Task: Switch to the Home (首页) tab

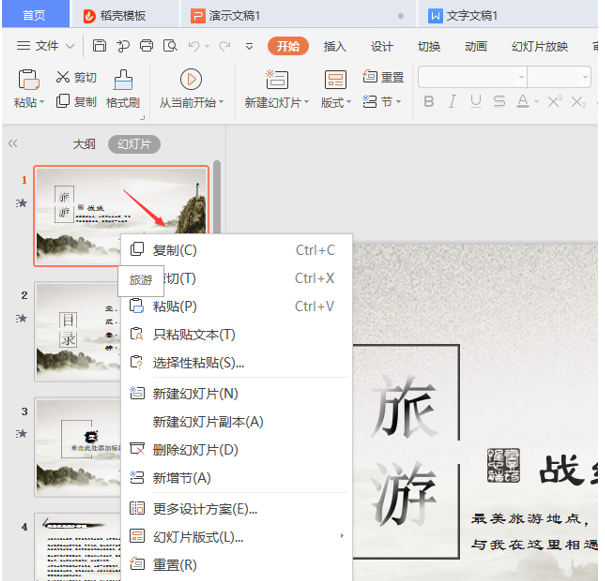Action: coord(34,15)
